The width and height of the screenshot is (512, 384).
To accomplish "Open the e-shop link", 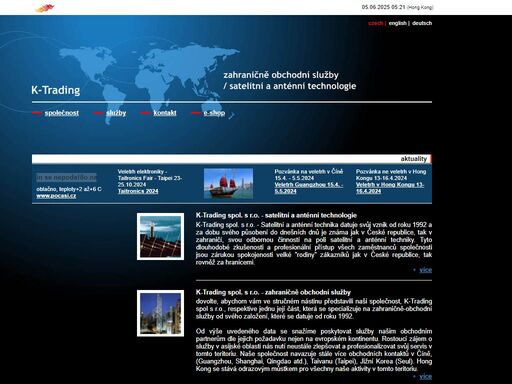I will (x=214, y=113).
